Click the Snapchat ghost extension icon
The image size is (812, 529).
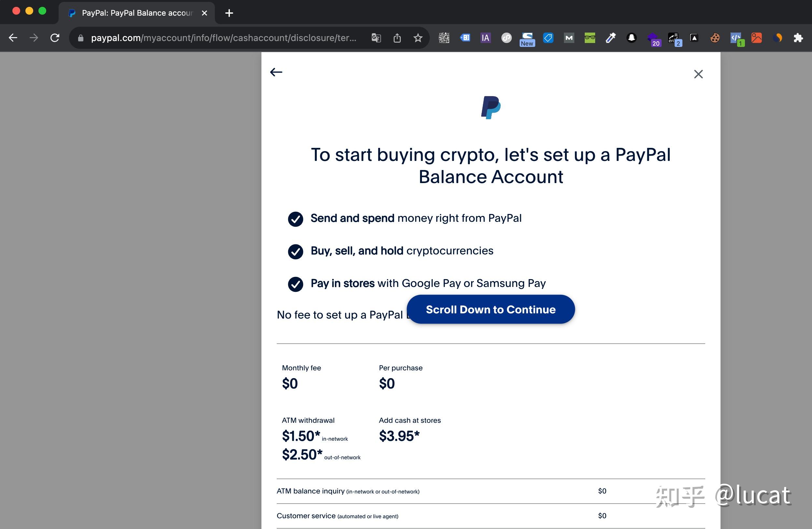pos(631,38)
